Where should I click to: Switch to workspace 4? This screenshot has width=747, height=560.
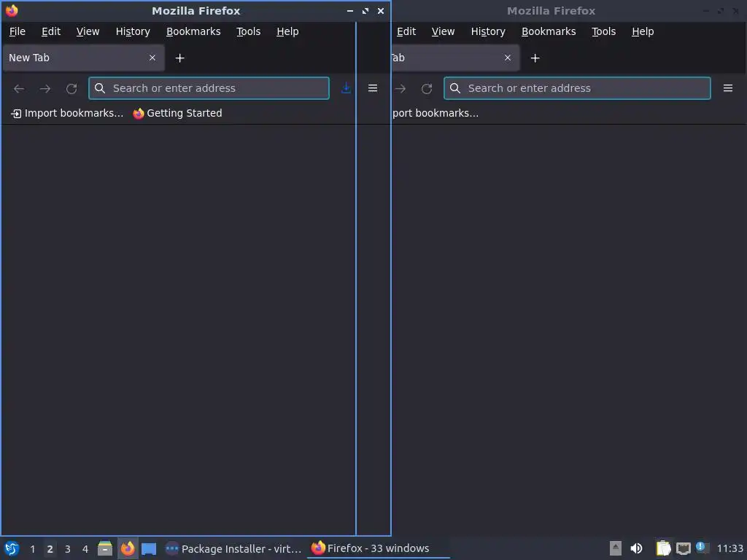[x=85, y=549]
